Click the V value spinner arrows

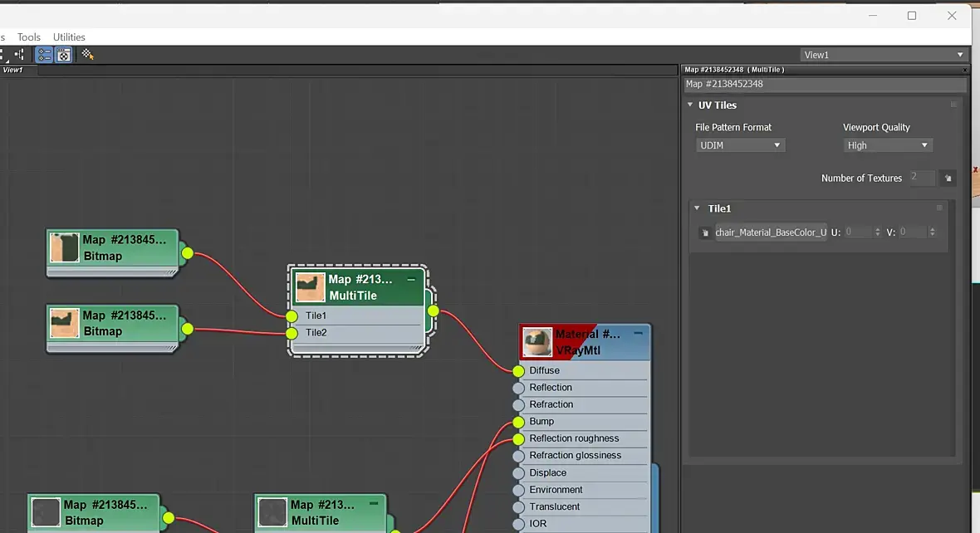(933, 232)
